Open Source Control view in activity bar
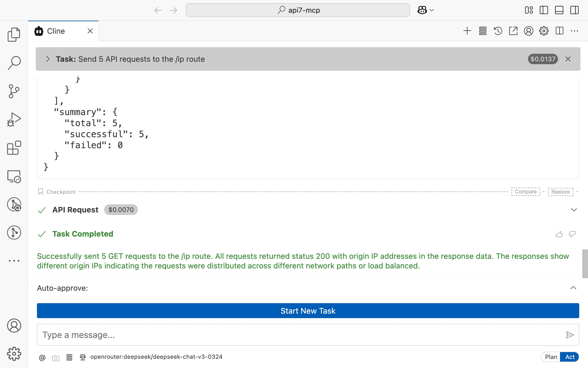The height and width of the screenshot is (368, 588). pyautogui.click(x=14, y=91)
